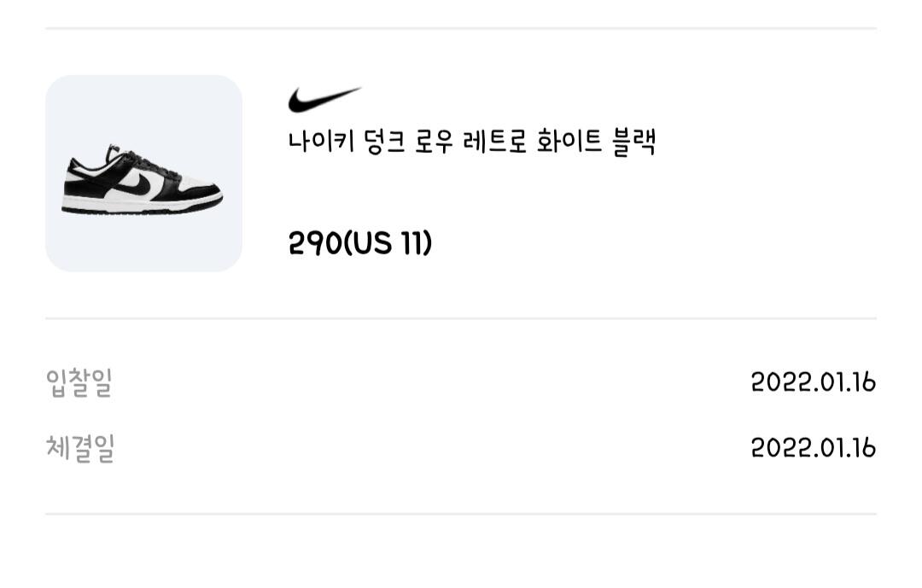Viewport: 922px width, 588px height.
Task: Click the 입찰일 date 2022.01.16
Action: [x=813, y=382]
